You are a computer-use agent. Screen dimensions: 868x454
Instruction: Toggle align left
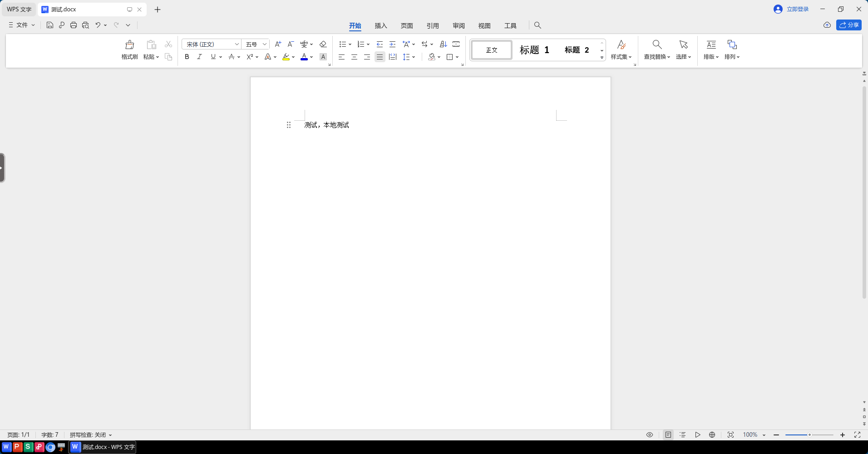[341, 57]
